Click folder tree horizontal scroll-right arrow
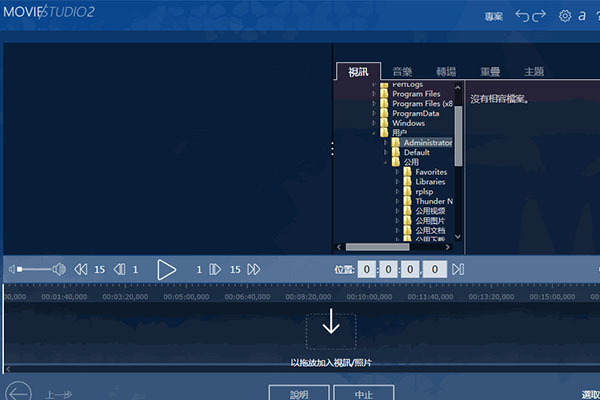600x400 pixels. point(447,247)
